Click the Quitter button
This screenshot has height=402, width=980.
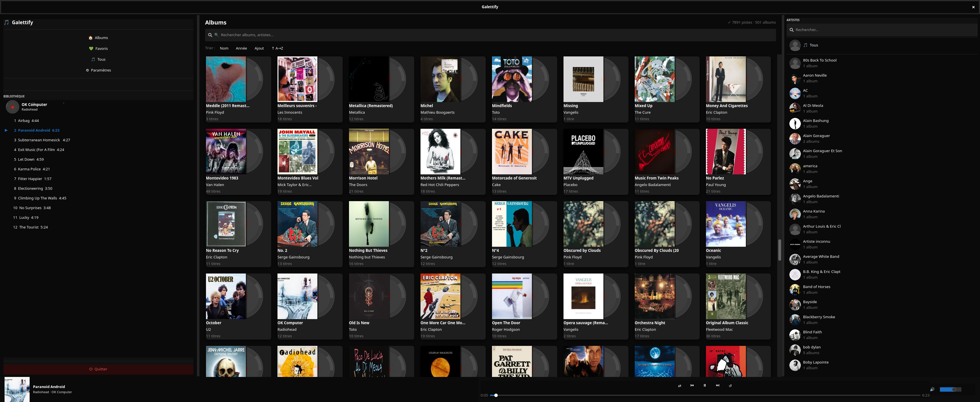tap(98, 369)
